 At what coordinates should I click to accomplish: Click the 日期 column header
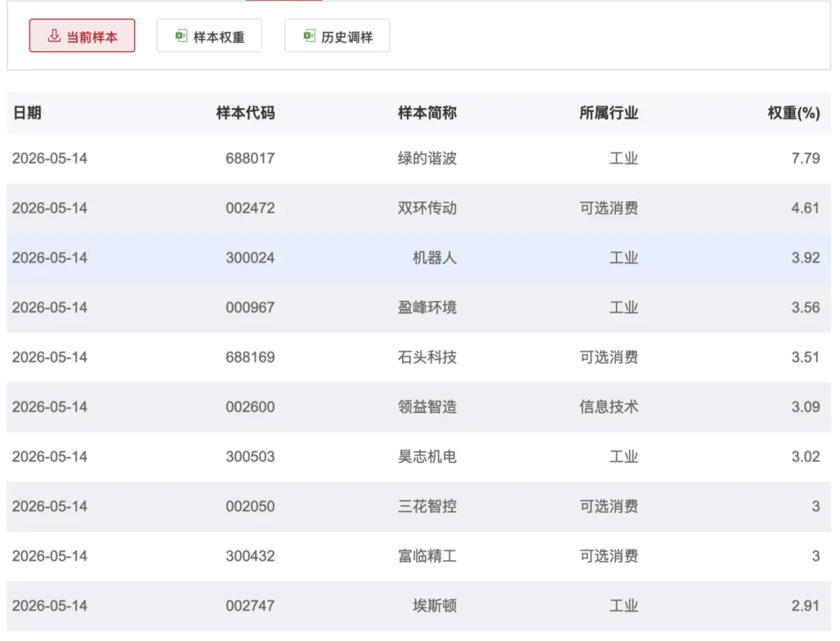26,113
